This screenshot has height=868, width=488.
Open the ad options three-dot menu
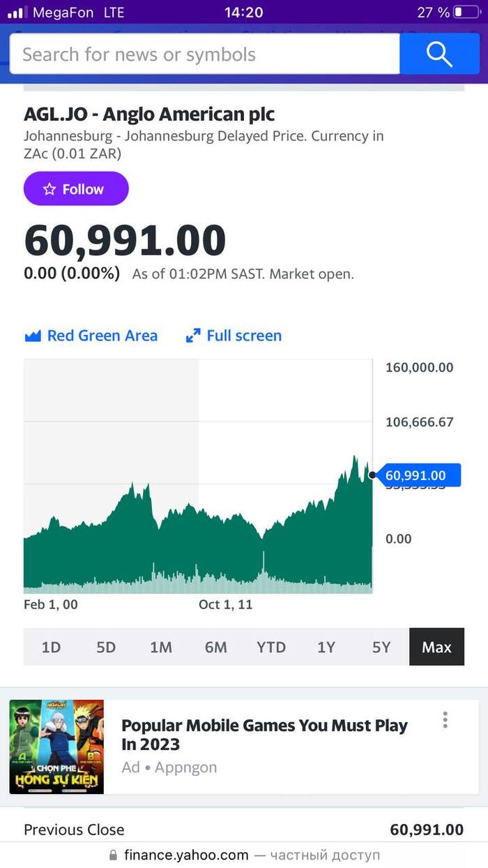(445, 720)
